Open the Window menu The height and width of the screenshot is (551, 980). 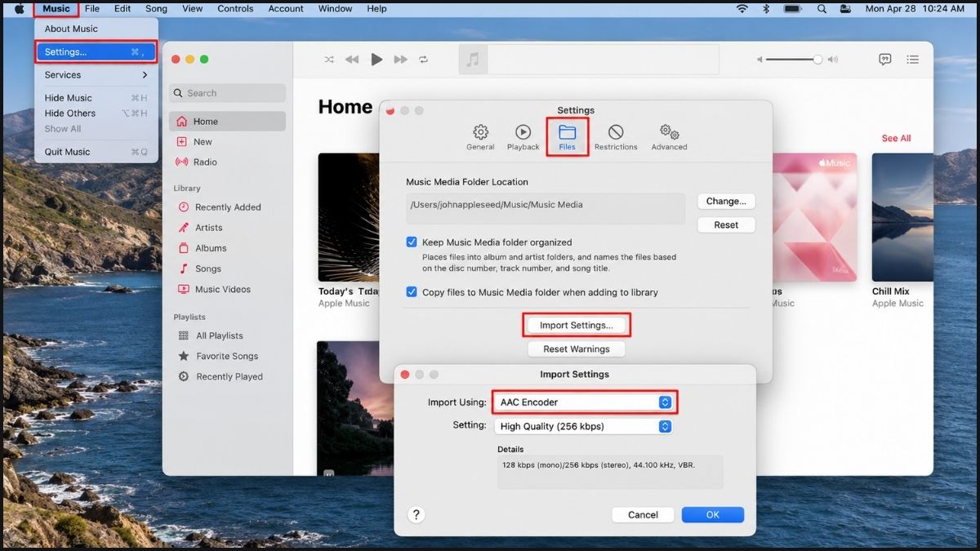[x=335, y=8]
